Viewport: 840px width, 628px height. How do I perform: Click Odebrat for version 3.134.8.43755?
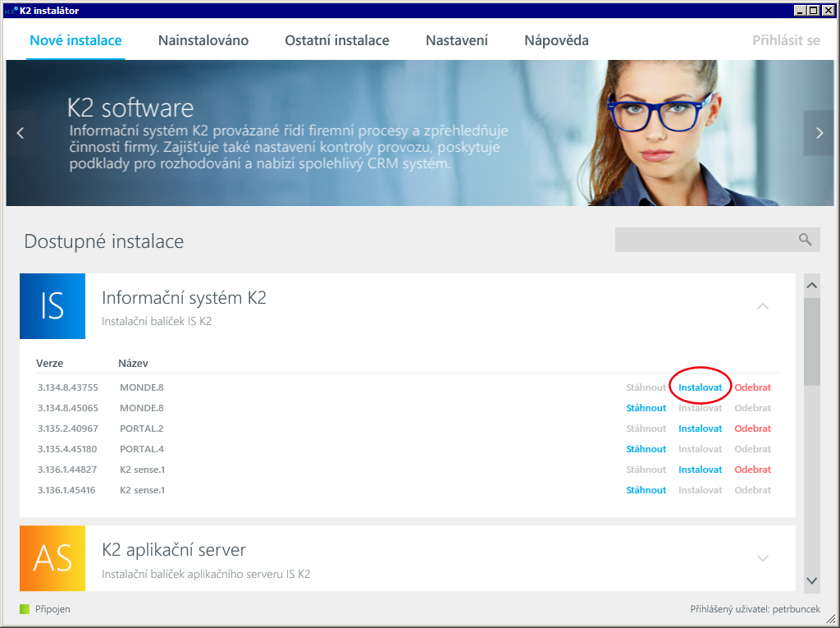tap(753, 387)
